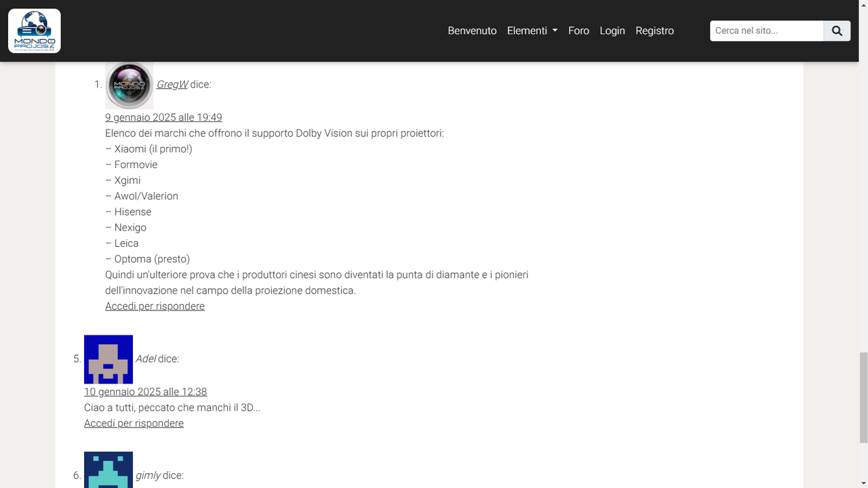
Task: Click the '– Xiaomi (il primo!)' list line
Action: pos(149,148)
